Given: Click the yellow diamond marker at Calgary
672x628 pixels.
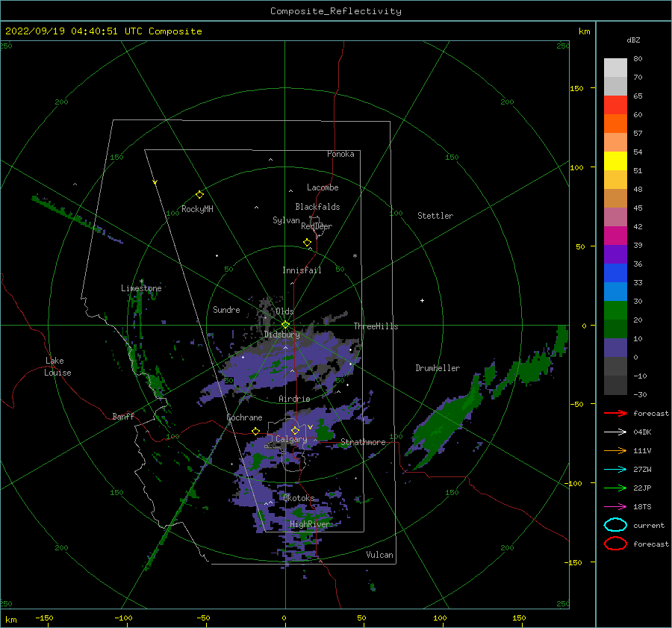Looking at the screenshot, I should point(295,430).
